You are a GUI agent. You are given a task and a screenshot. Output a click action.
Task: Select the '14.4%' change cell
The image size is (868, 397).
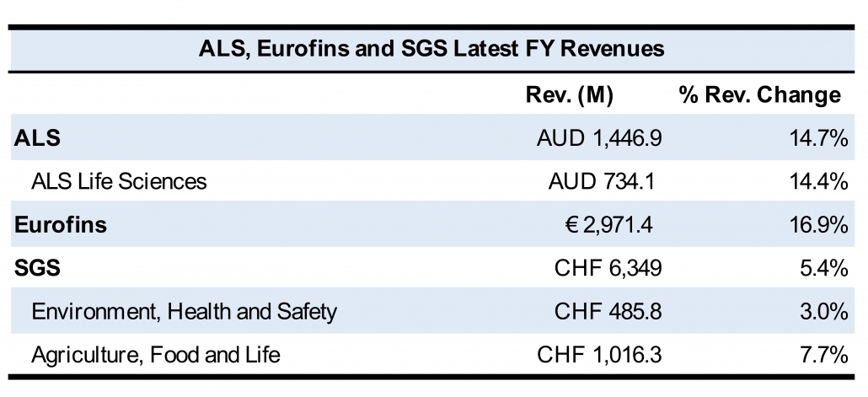pyautogui.click(x=818, y=181)
